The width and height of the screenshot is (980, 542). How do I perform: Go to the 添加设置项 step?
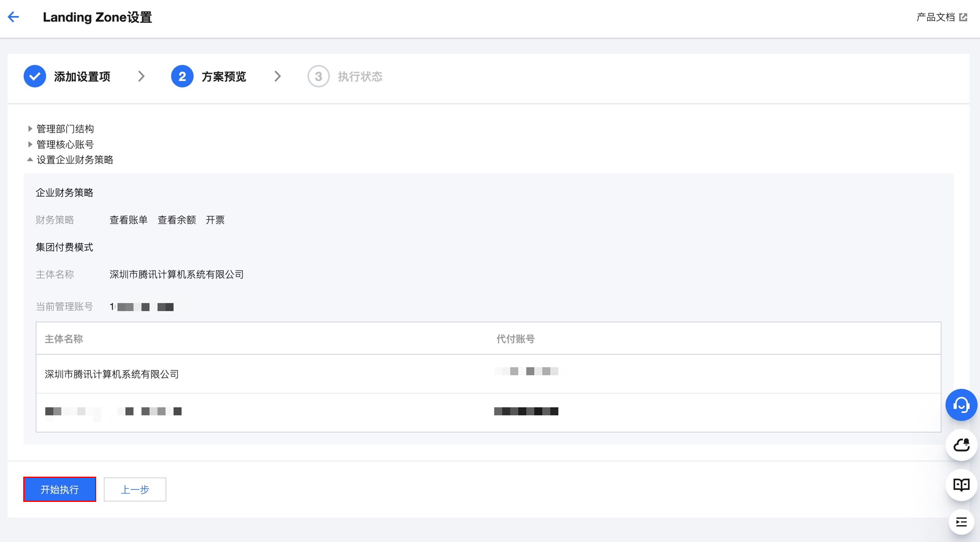point(82,77)
